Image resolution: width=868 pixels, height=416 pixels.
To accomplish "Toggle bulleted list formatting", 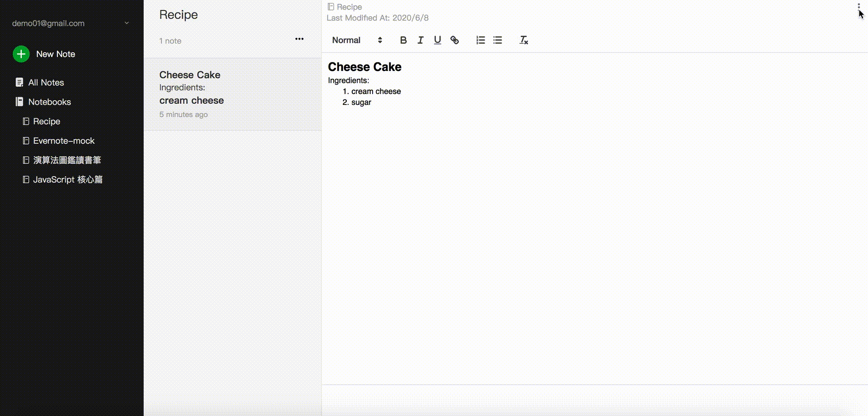I will (498, 40).
